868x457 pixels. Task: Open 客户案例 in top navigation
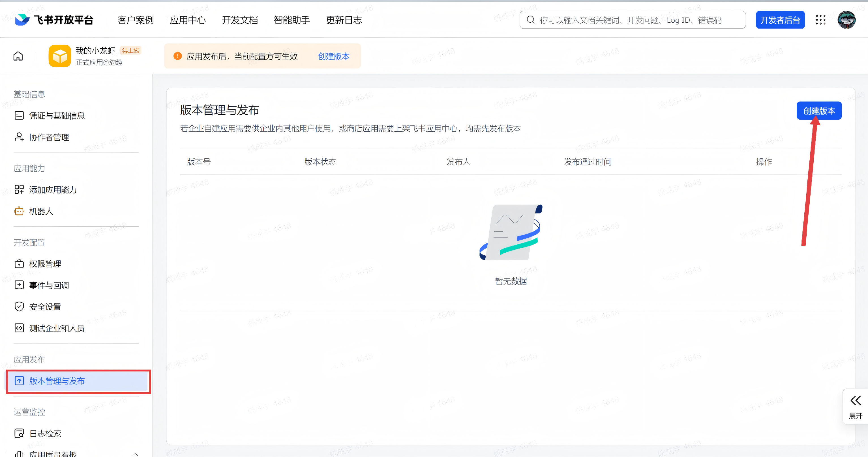click(136, 20)
